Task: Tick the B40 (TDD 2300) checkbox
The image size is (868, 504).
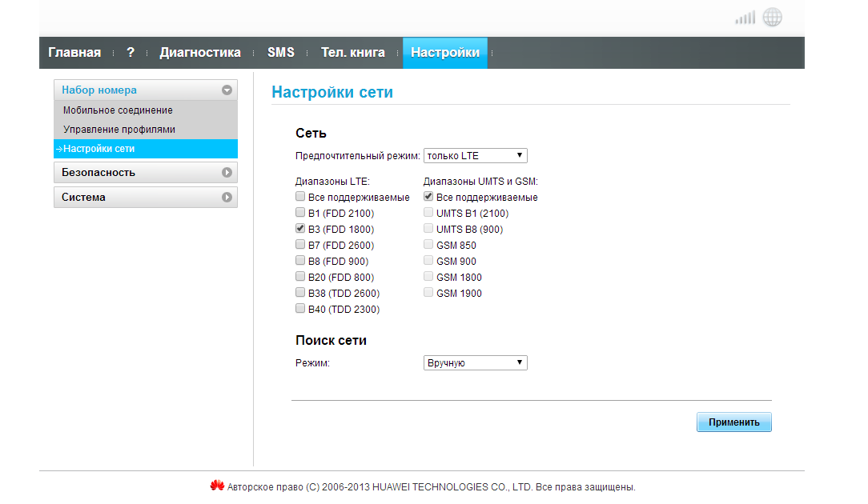Action: (300, 309)
